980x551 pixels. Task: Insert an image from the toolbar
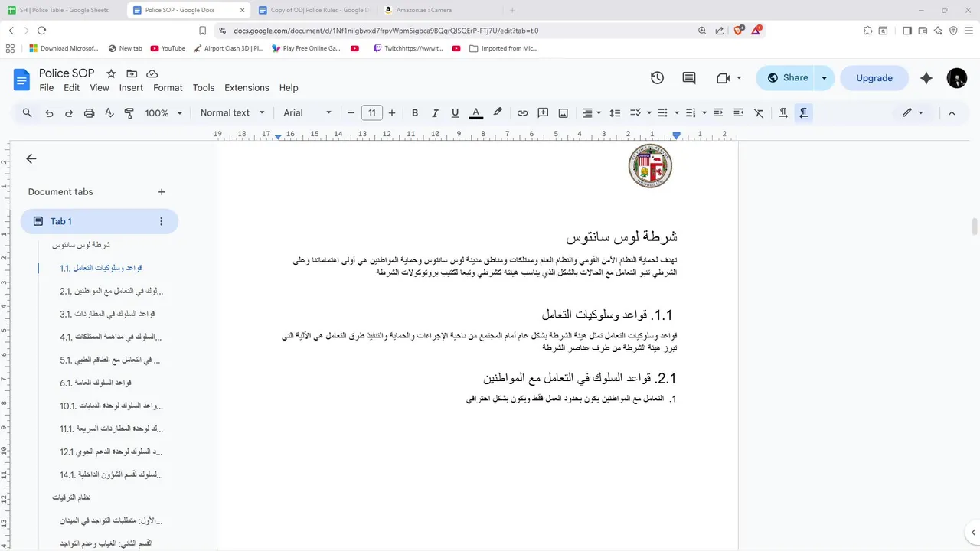pos(563,112)
